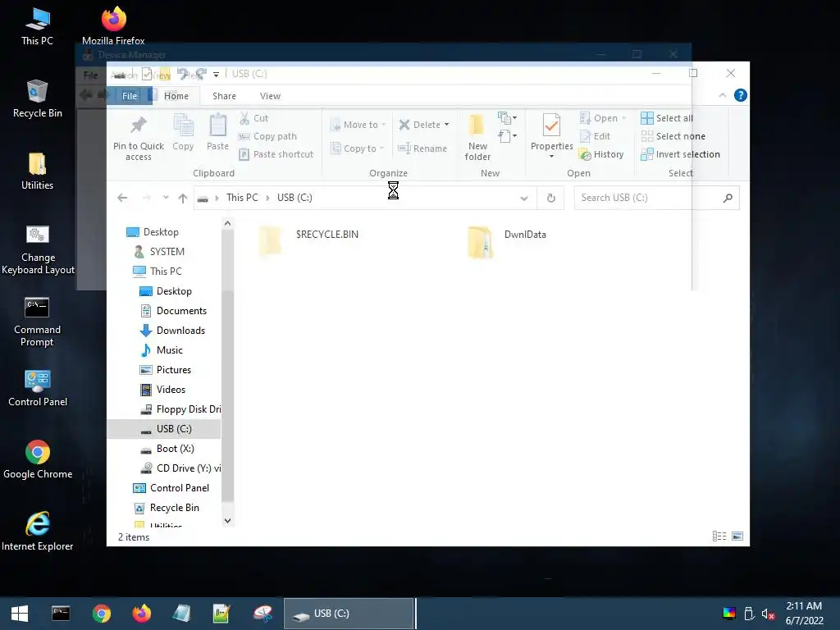Click Change Keyboard Layout desktop icon

pyautogui.click(x=38, y=249)
